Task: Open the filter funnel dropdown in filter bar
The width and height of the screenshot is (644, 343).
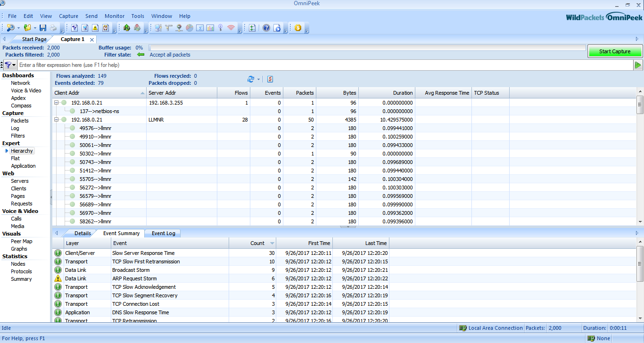Action: (x=10, y=65)
